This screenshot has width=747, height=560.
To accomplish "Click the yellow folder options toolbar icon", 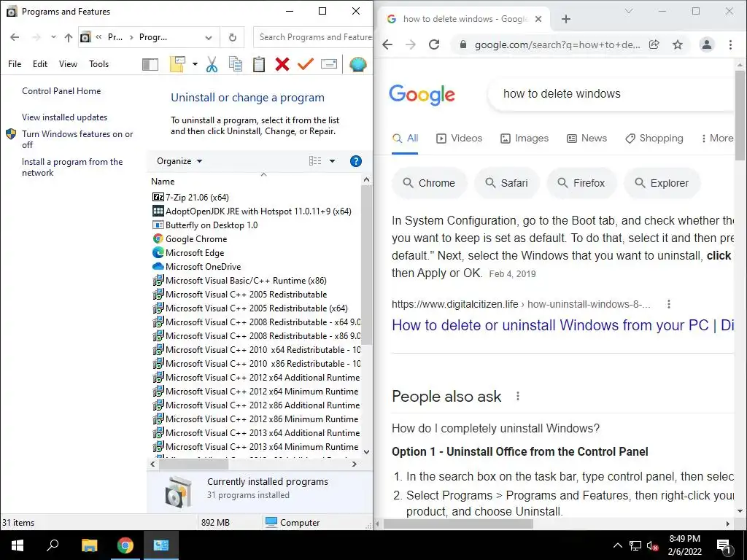I will (x=177, y=64).
